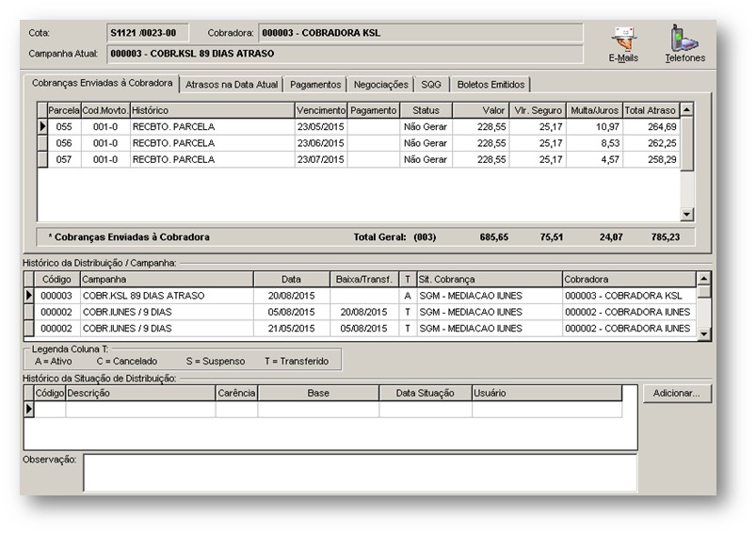
Task: Click the Adicionar... button
Action: pyautogui.click(x=677, y=393)
